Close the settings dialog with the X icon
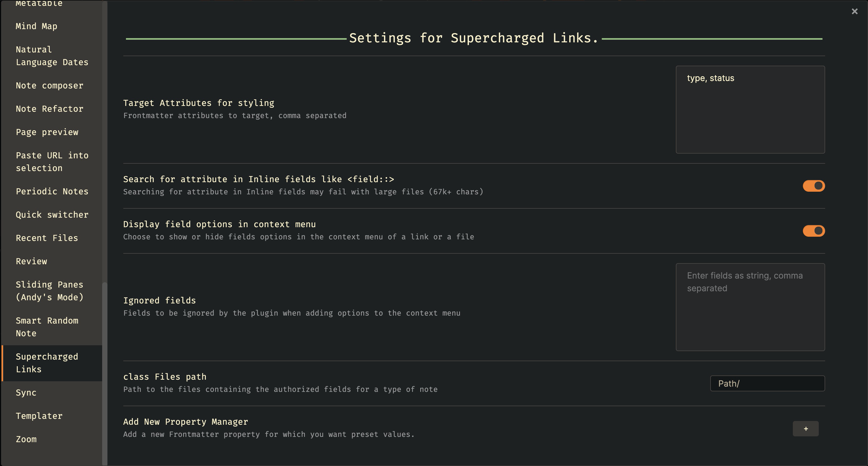The width and height of the screenshot is (868, 466). click(855, 11)
